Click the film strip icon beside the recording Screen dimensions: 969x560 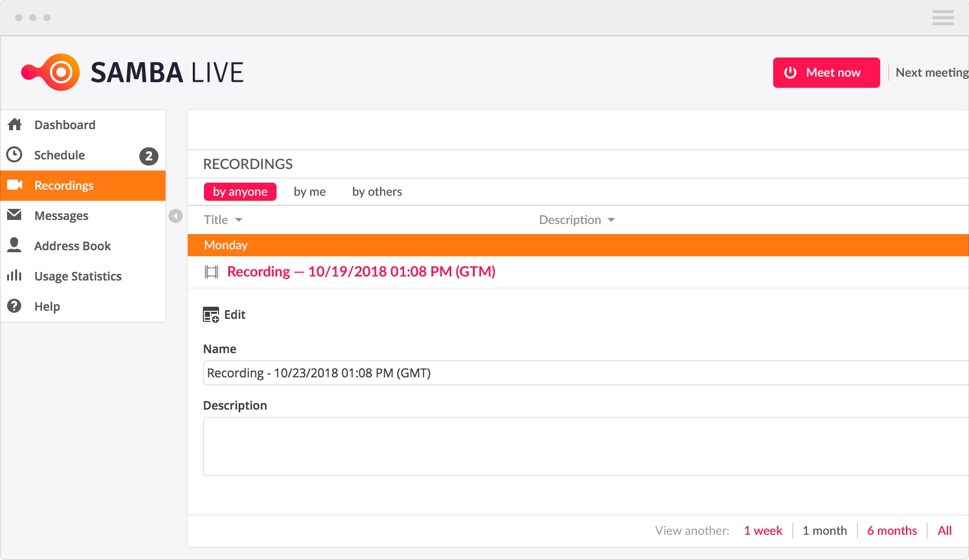coord(211,272)
